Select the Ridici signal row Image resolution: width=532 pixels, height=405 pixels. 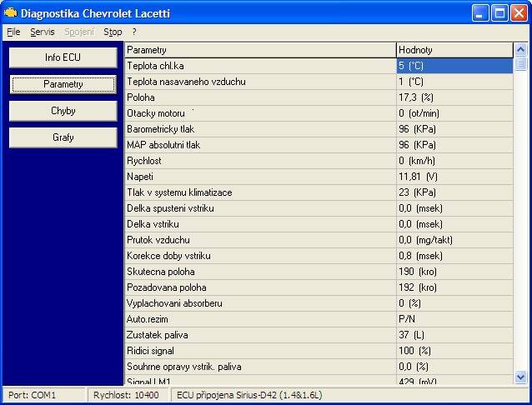coord(319,351)
